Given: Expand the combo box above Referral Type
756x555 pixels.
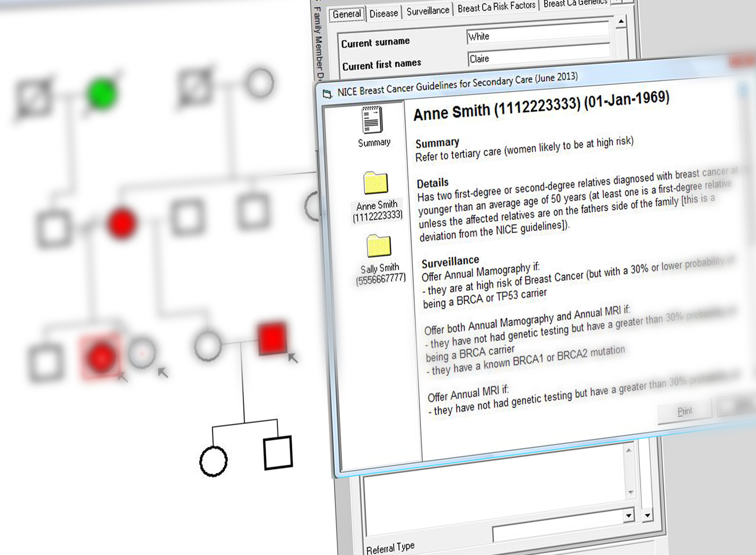Looking at the screenshot, I should click(628, 515).
